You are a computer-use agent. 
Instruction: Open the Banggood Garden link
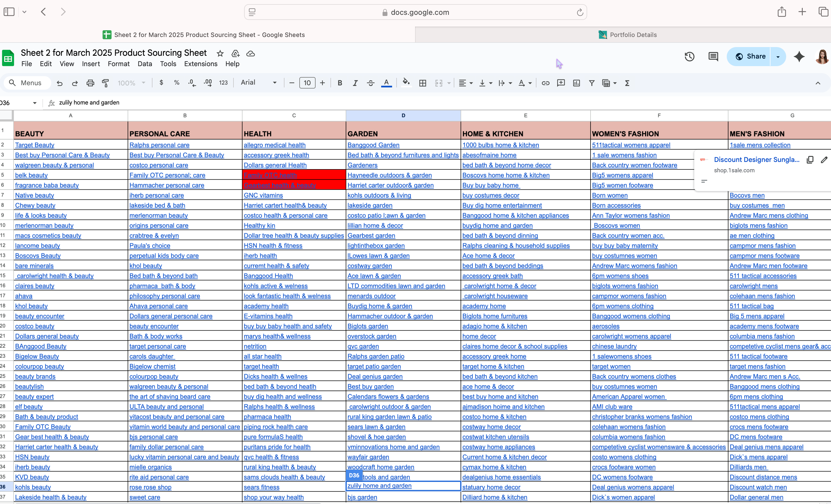coord(373,145)
